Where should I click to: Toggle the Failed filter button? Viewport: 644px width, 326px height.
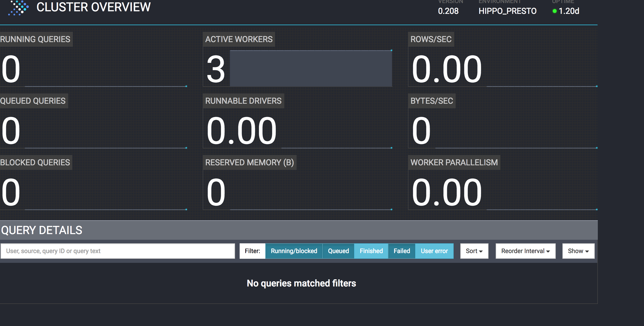coord(402,251)
